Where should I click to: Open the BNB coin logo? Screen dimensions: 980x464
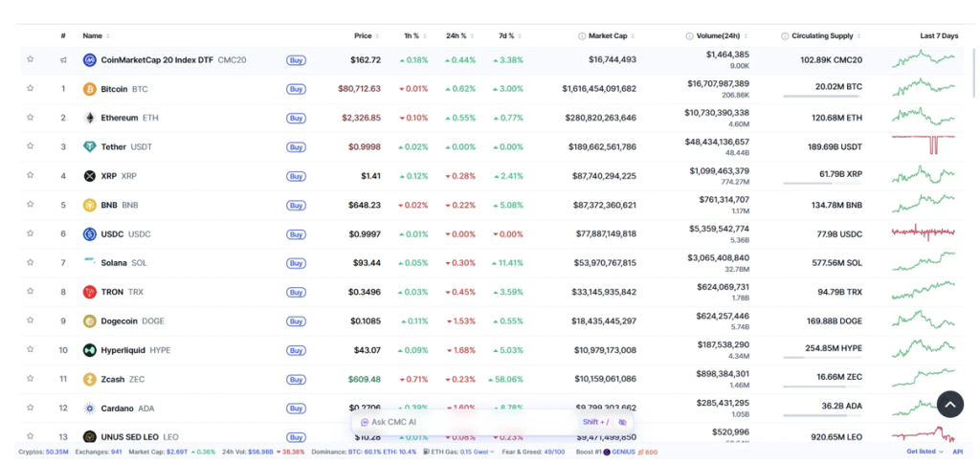(x=90, y=205)
